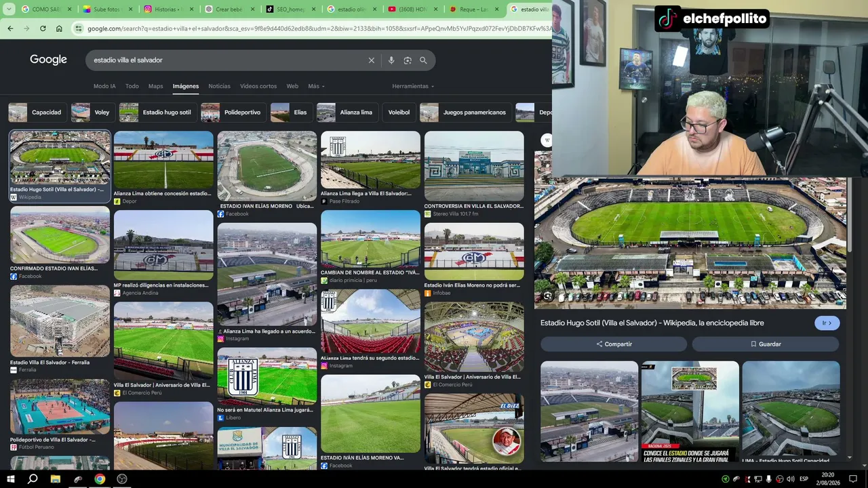Open 'CONOCE EL ESTADIO' related image
Screen dimensions: 868x488
point(690,411)
